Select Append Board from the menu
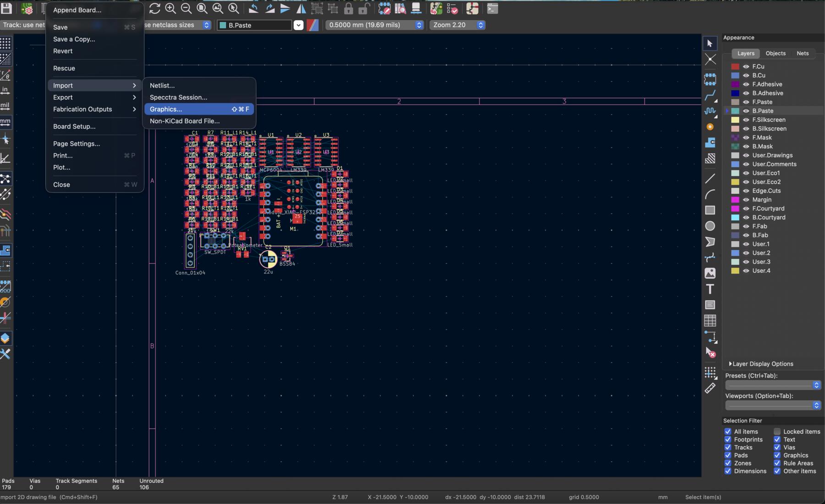This screenshot has width=825, height=504. click(x=78, y=10)
